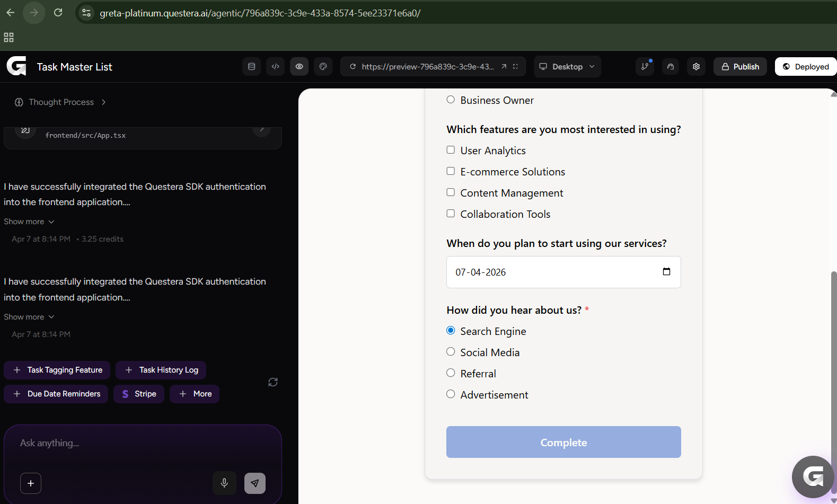Click the Ask anything input field
Viewport: 837px width, 504px height.
[142, 443]
